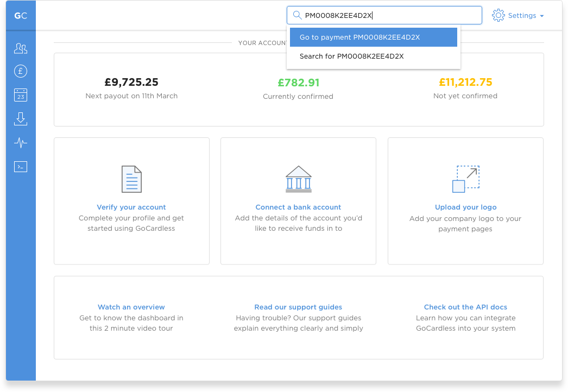Open the Upload your logo link
The image size is (568, 392).
pyautogui.click(x=465, y=207)
